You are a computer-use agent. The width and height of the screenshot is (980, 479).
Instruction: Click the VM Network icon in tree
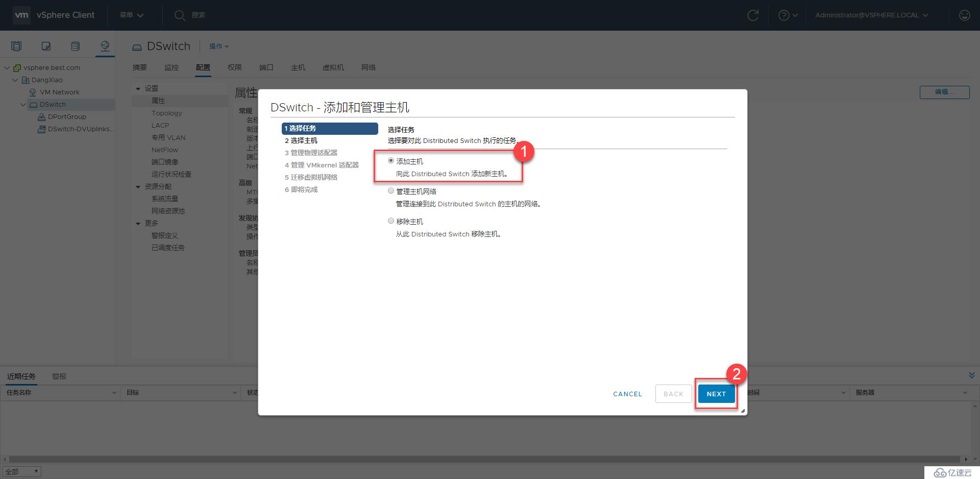pos(33,92)
